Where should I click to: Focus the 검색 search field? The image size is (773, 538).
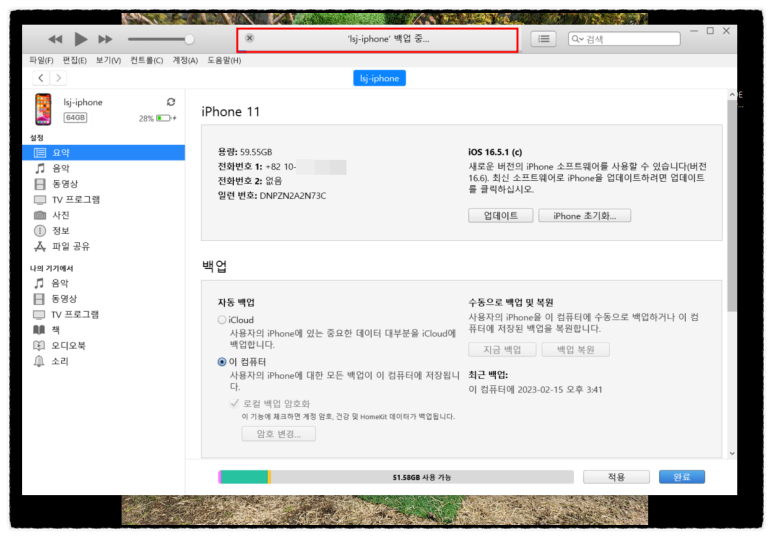click(624, 39)
